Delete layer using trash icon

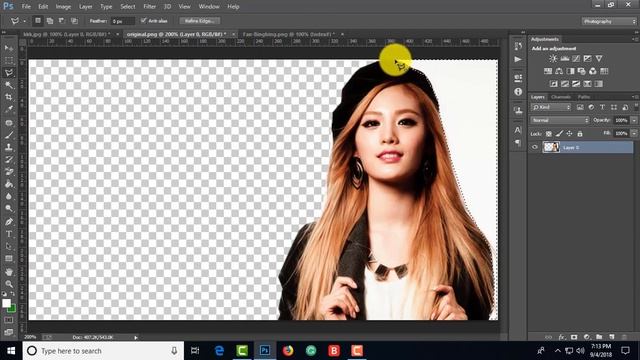624,337
